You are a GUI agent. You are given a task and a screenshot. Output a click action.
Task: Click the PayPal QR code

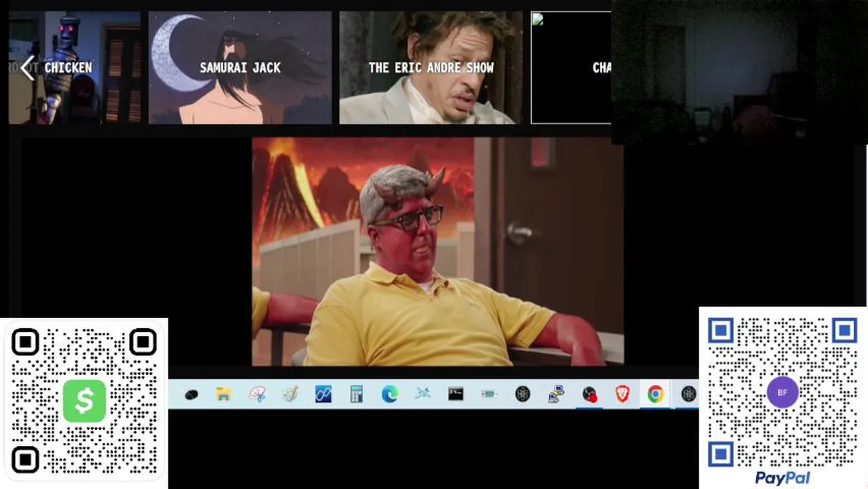[x=782, y=393]
